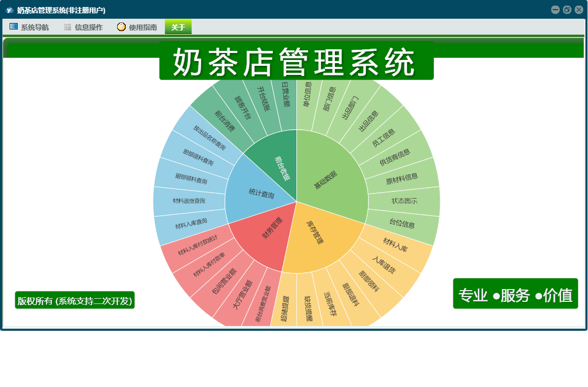Maximize the 奶茶店管理系统 window
The width and height of the screenshot is (588, 387).
point(567,10)
